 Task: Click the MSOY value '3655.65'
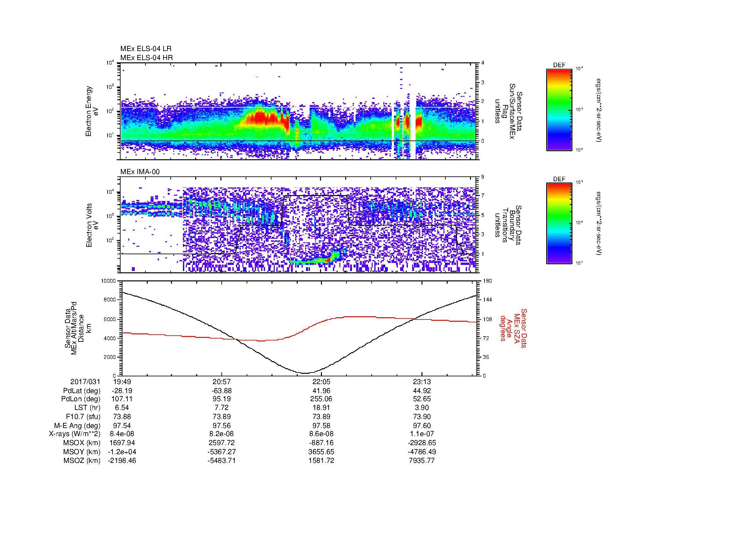321,452
